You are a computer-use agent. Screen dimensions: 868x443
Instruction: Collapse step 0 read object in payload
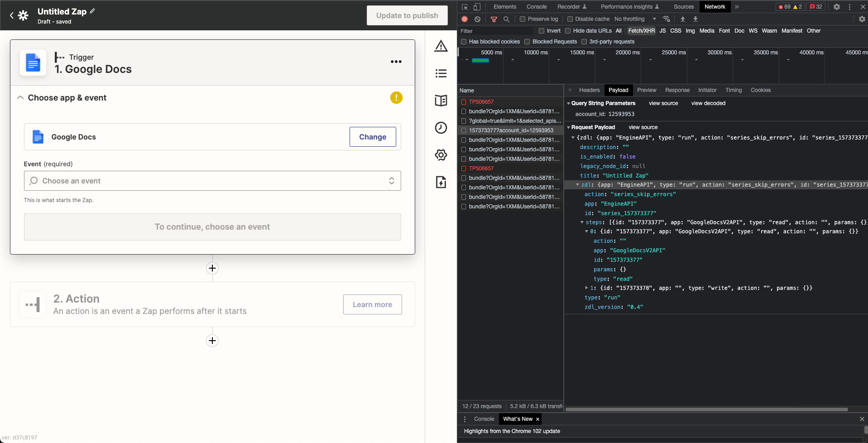tap(587, 231)
